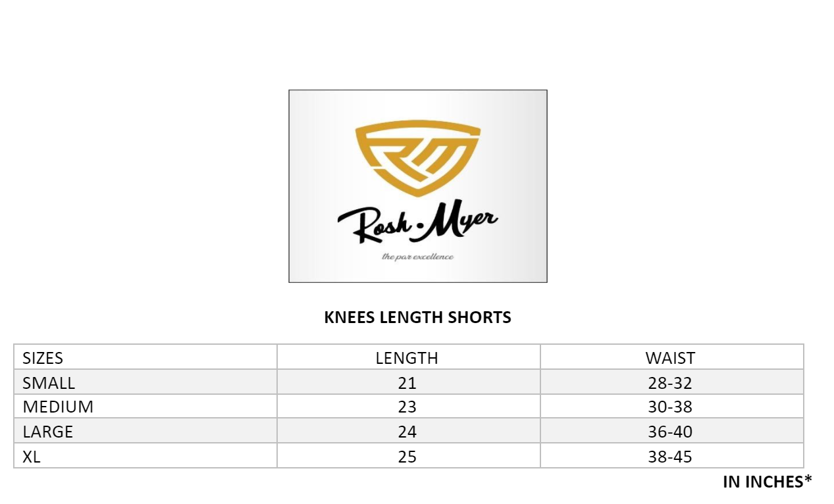Click the waist 28-32 cell
The width and height of the screenshot is (834, 504).
tap(671, 382)
